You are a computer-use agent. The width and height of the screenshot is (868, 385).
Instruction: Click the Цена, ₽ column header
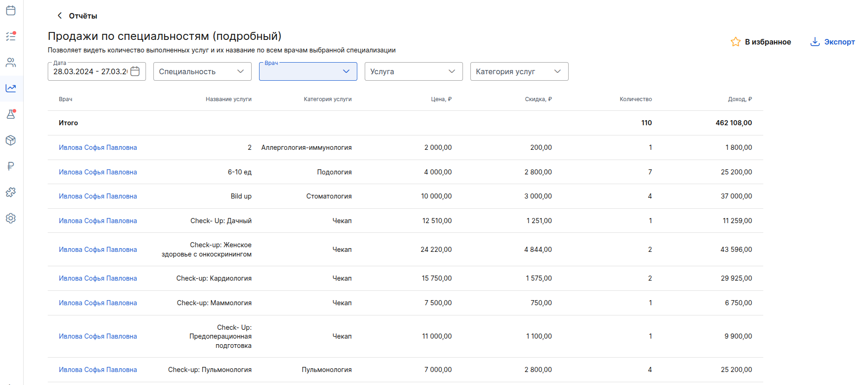(441, 99)
